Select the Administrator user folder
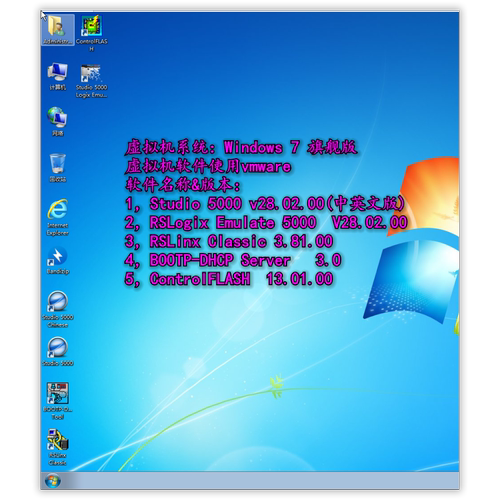This screenshot has height=500, width=500. point(58,30)
